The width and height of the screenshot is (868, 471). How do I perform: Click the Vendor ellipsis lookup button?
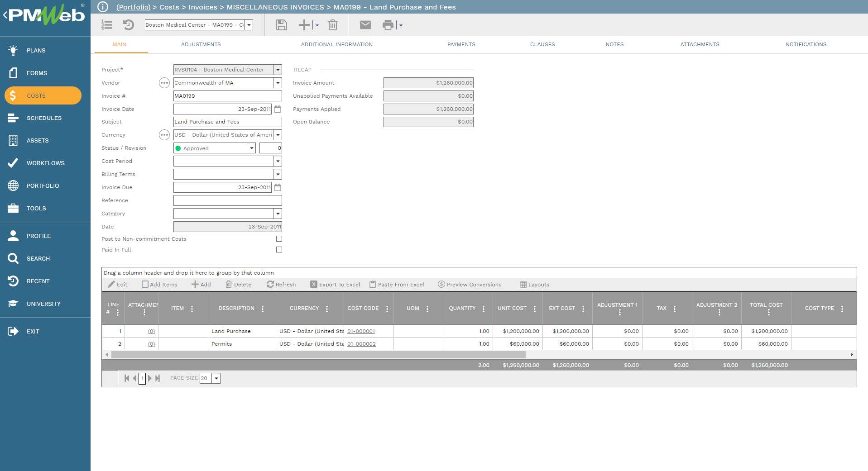click(164, 83)
